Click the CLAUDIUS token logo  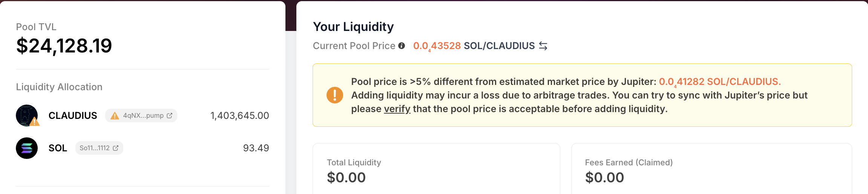(x=26, y=115)
